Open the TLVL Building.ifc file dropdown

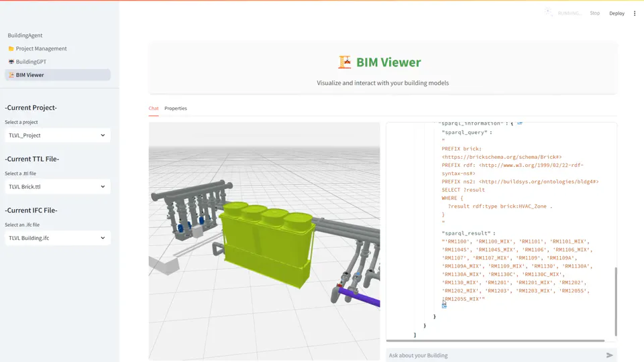tap(58, 237)
